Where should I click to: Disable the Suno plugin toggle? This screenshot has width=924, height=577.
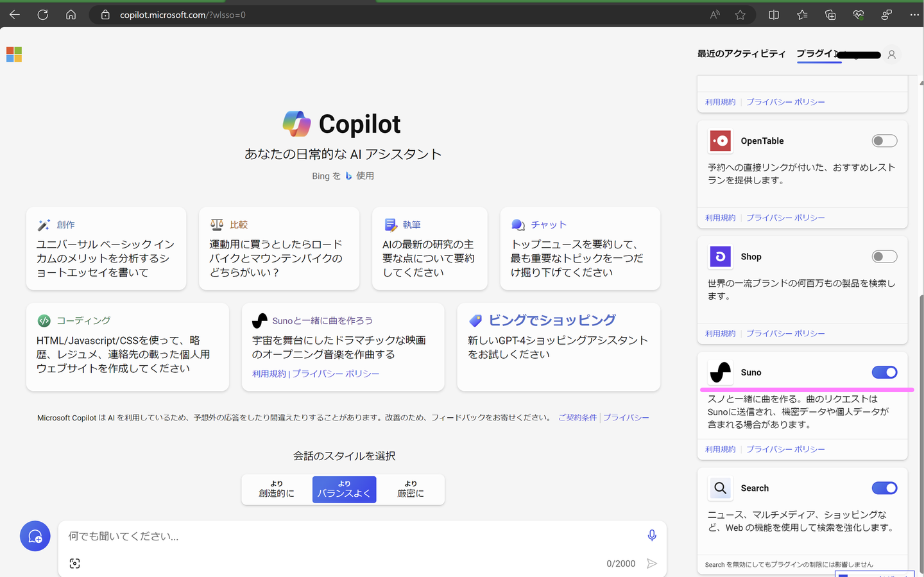pos(884,372)
